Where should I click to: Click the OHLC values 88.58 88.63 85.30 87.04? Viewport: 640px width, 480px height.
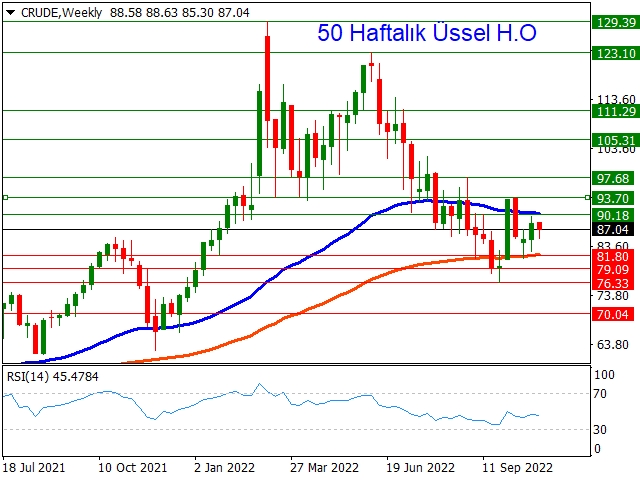click(x=180, y=13)
